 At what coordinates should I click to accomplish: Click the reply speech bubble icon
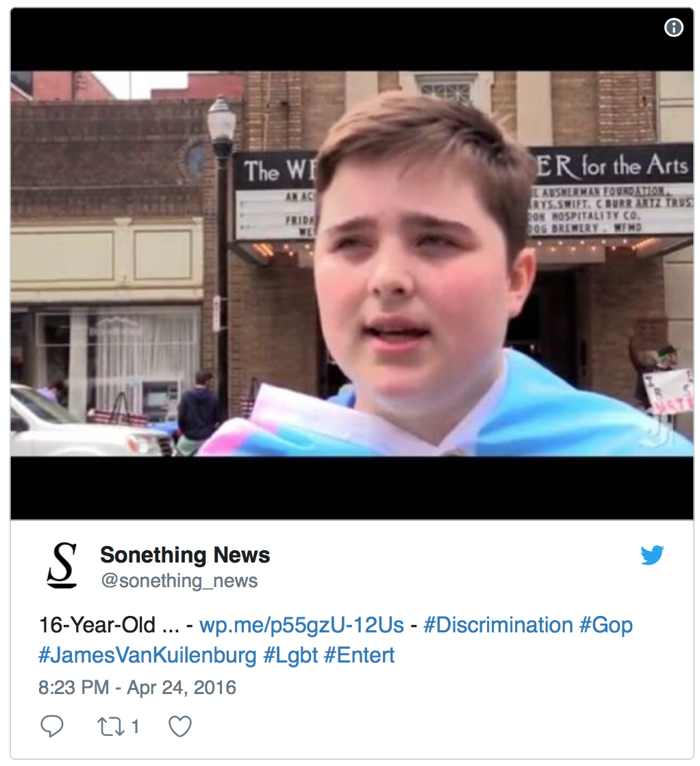tap(52, 726)
